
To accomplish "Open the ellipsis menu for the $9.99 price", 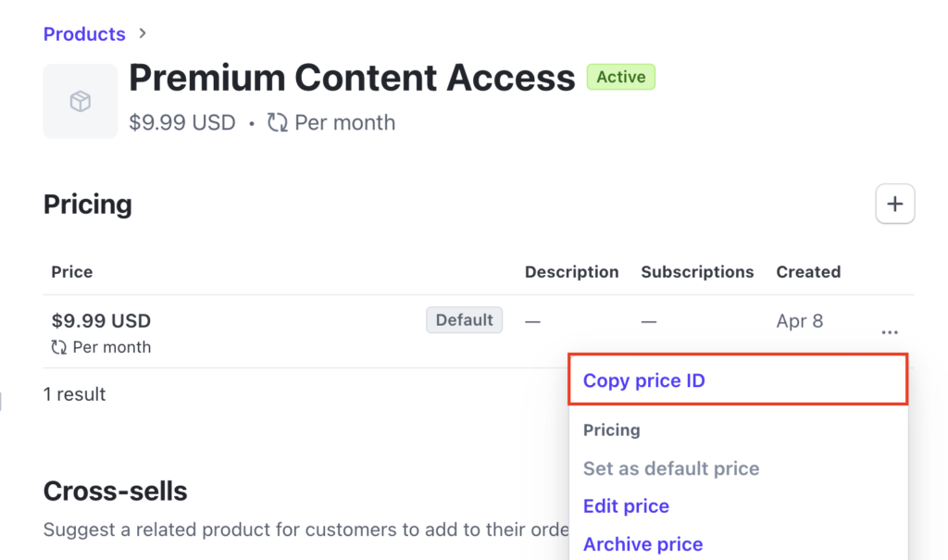I will (889, 331).
